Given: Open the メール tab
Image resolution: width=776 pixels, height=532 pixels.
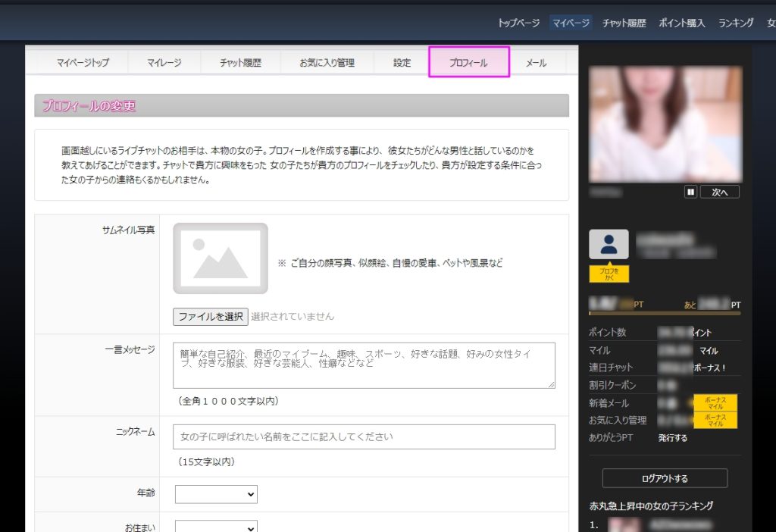Looking at the screenshot, I should click(x=536, y=63).
